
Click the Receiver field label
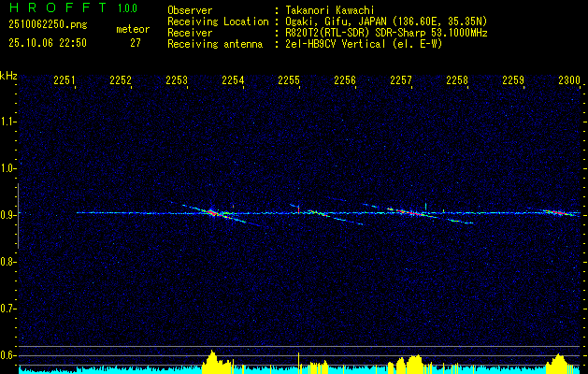tap(190, 33)
